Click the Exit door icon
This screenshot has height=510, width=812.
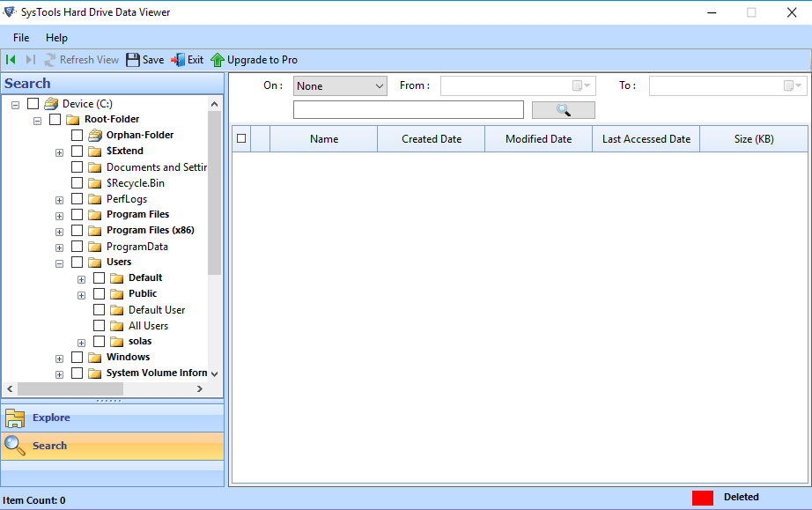[x=178, y=60]
